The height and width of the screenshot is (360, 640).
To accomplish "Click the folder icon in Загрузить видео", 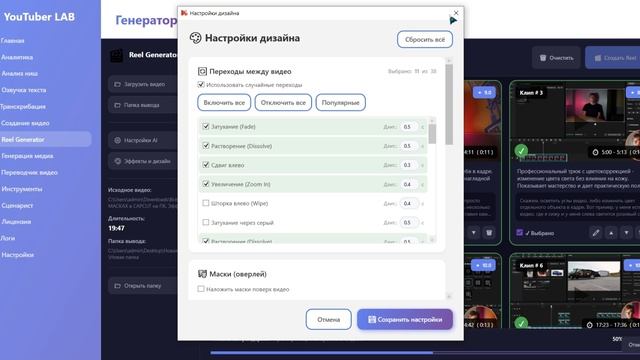I will tap(118, 84).
